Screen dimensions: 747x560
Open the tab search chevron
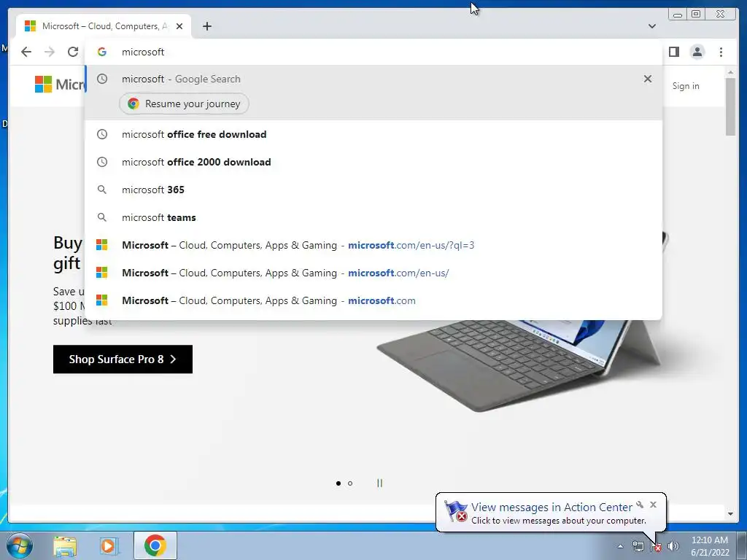pos(651,26)
